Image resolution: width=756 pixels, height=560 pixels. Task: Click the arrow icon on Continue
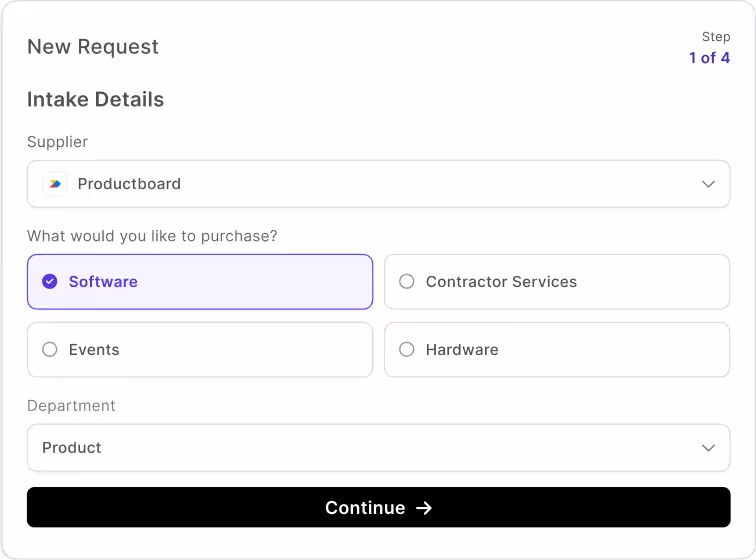pyautogui.click(x=424, y=508)
